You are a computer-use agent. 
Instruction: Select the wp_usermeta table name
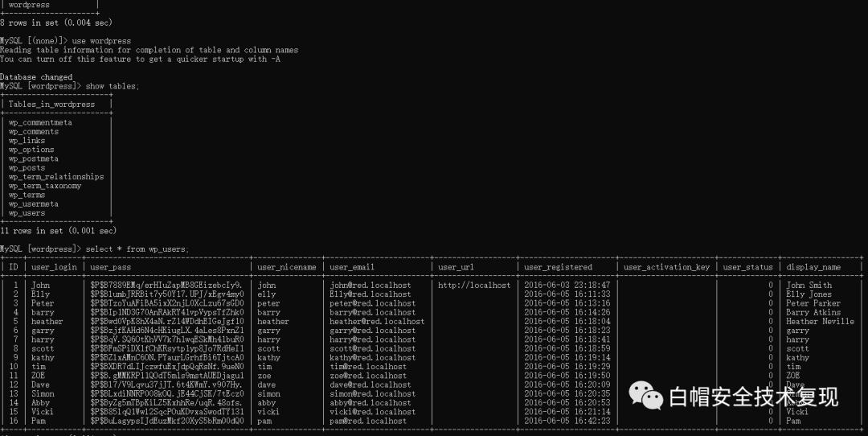(x=33, y=204)
